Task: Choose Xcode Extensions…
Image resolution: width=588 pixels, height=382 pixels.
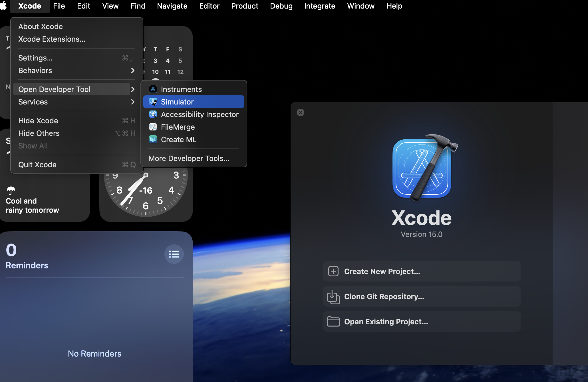Action: click(76, 39)
